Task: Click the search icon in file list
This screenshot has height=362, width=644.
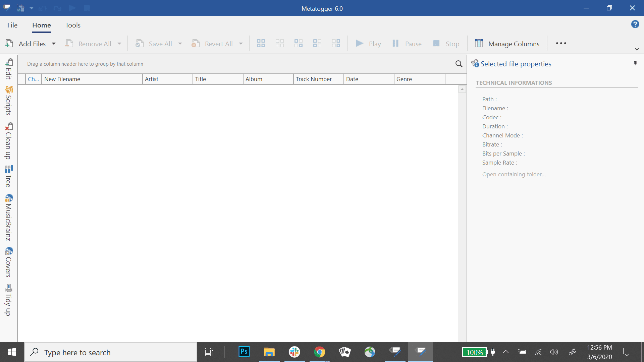Action: point(459,64)
